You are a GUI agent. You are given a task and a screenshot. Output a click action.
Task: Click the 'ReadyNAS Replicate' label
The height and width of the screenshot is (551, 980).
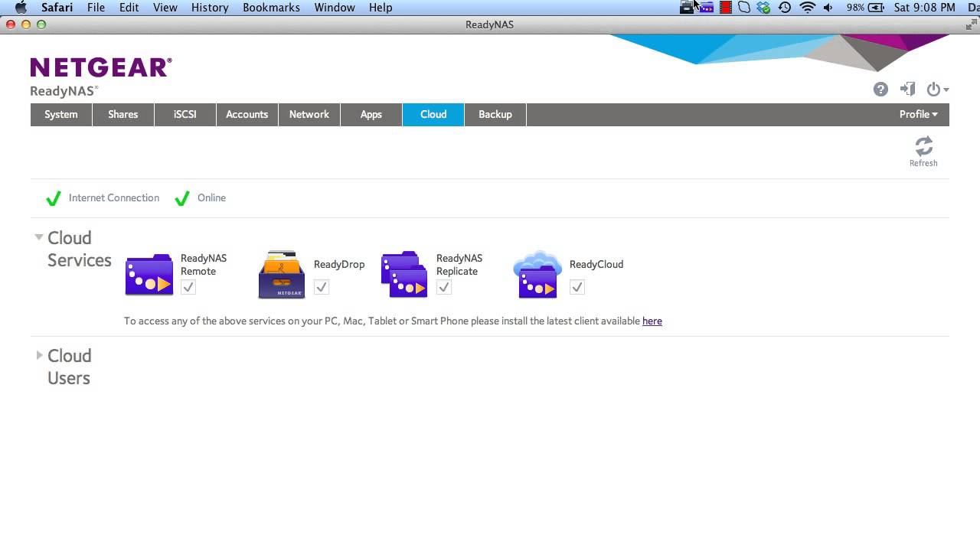click(459, 265)
